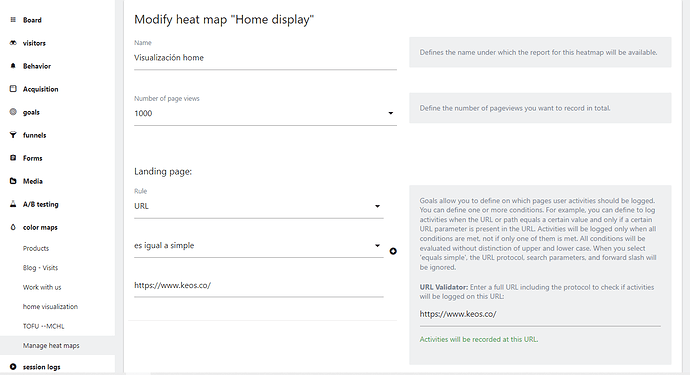
Task: Click the URL Validator input field
Action: [540, 314]
